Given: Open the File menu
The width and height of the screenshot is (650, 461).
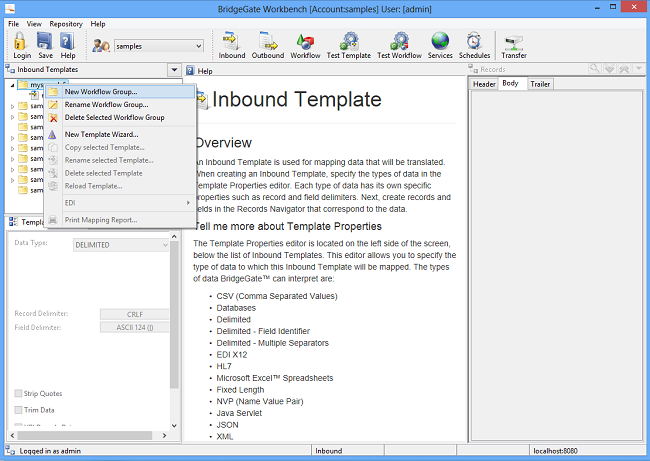Looking at the screenshot, I should [14, 24].
